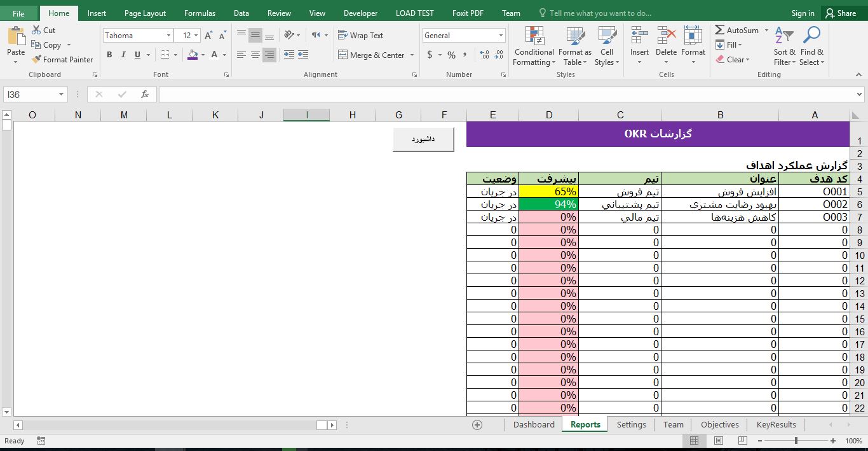Screen dimensions: 868x451
Task: Open the Formulas ribbon tab
Action: point(200,13)
